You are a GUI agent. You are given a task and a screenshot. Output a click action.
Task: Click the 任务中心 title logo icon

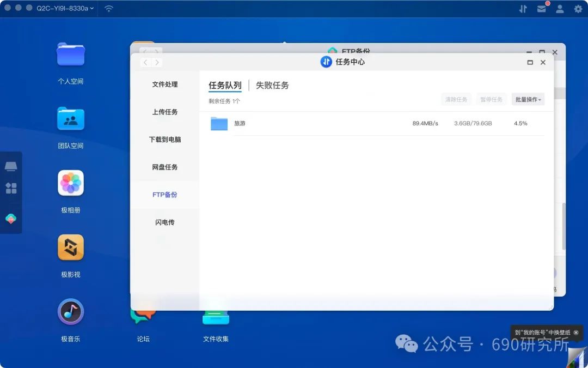[326, 62]
